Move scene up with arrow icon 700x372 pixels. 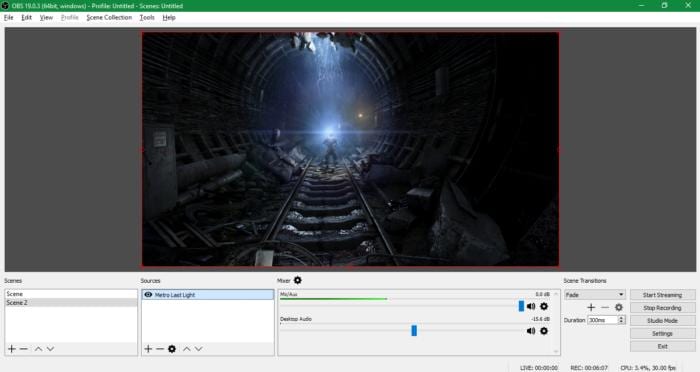point(38,349)
